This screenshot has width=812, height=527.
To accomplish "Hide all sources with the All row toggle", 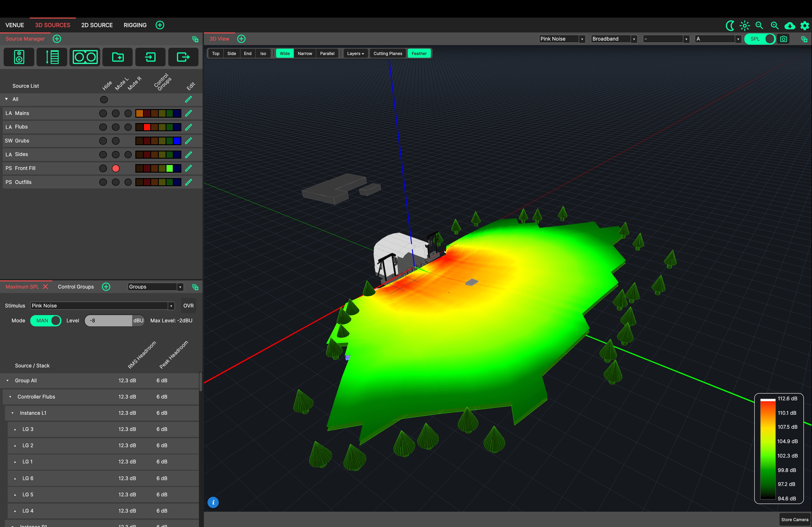I will click(104, 100).
